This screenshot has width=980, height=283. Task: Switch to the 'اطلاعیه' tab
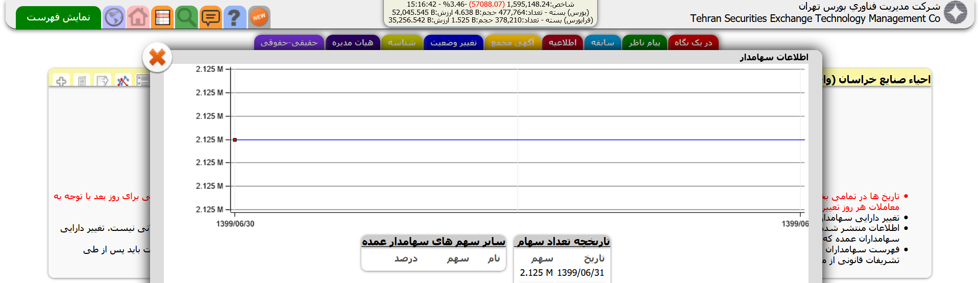tap(562, 42)
